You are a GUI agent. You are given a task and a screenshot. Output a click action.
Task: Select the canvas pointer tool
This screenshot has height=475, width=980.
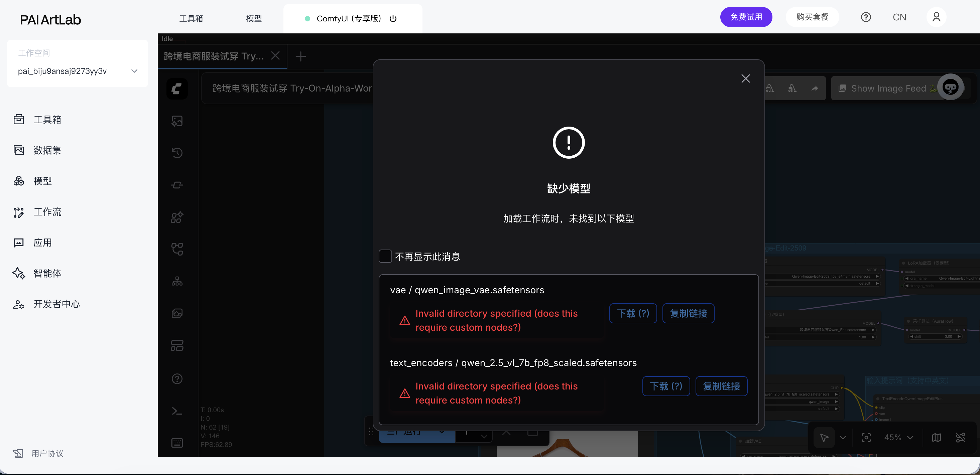(x=824, y=437)
